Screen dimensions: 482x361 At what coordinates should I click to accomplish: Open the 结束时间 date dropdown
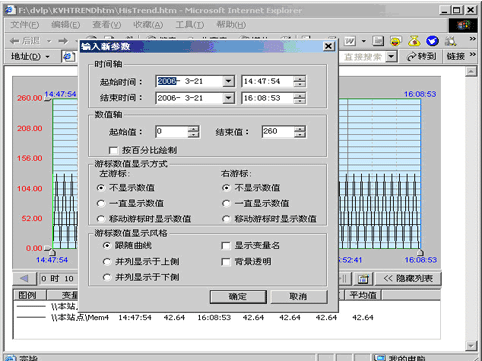228,98
